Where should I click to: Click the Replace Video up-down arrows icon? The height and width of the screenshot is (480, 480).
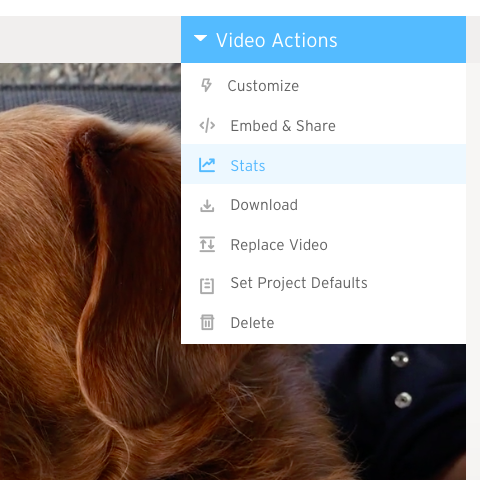[207, 244]
